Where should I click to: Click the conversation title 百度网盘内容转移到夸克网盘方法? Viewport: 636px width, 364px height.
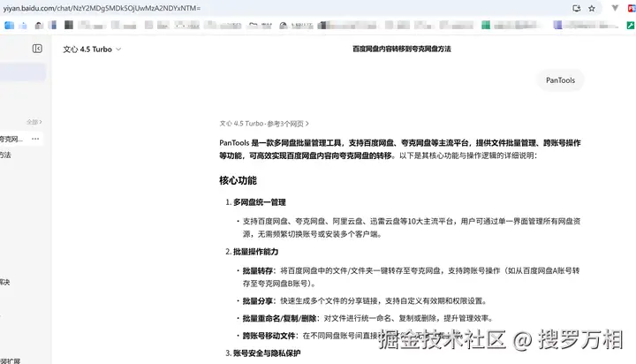pos(402,49)
